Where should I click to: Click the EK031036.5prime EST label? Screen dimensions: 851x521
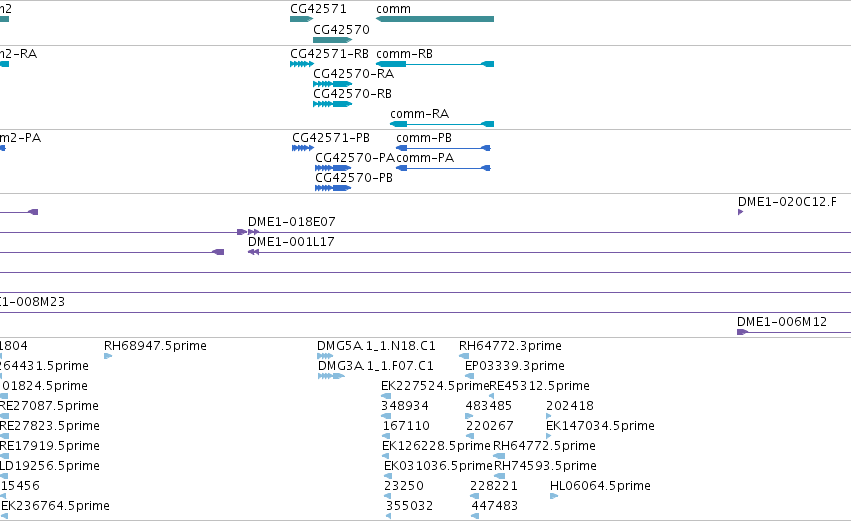438,466
